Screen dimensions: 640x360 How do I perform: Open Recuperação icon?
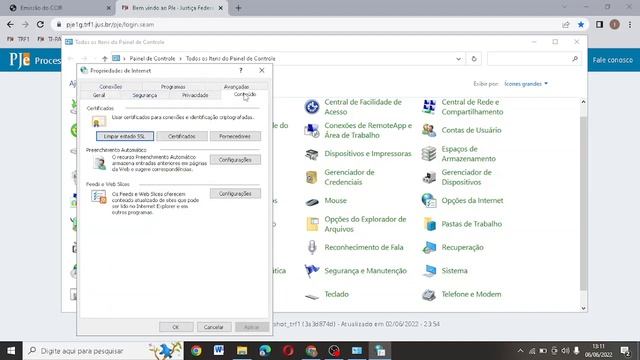coord(429,247)
